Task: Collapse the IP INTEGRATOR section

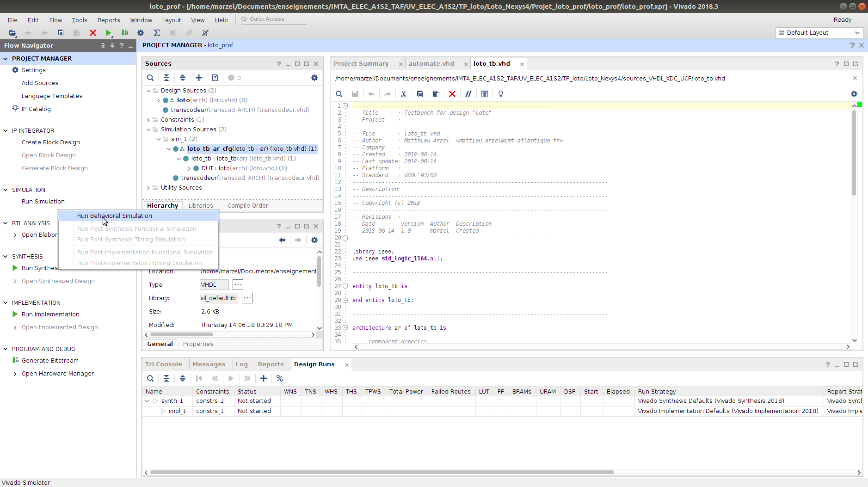Action: click(x=6, y=131)
